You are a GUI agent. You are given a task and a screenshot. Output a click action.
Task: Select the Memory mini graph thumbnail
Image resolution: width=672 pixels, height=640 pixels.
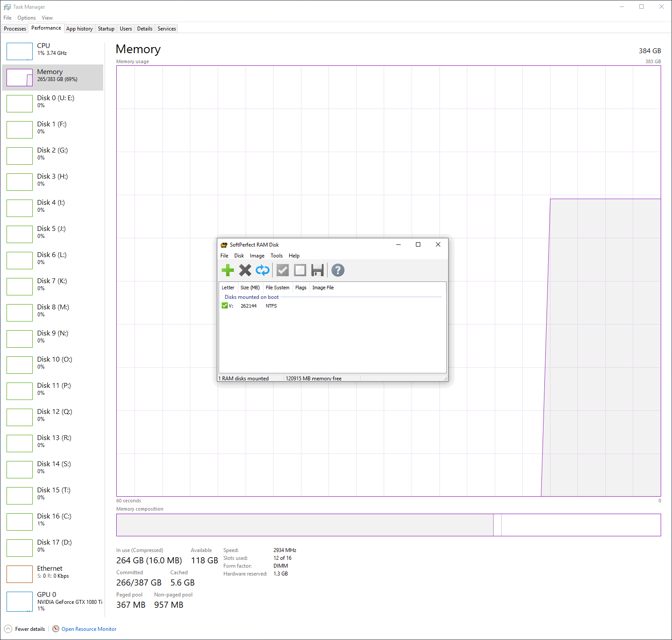click(x=20, y=78)
